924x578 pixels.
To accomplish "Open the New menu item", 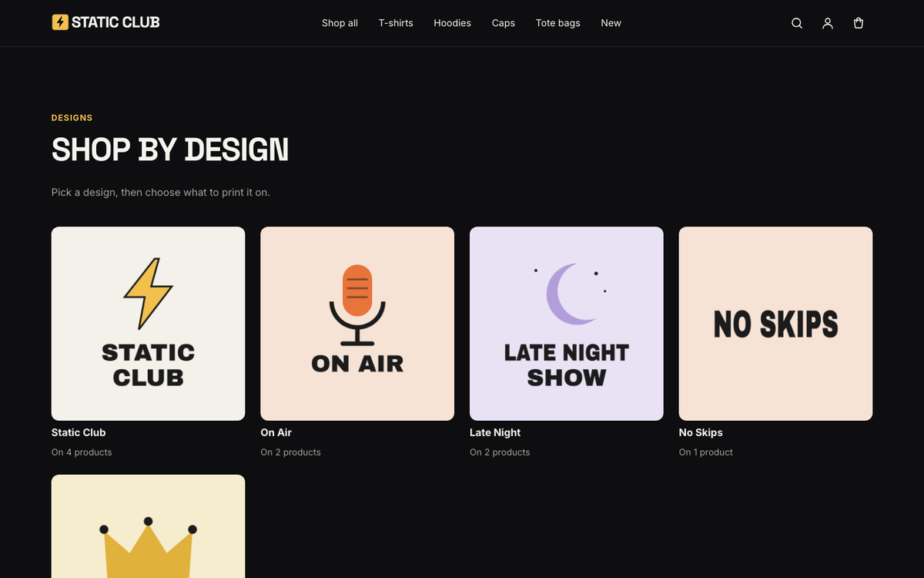I will coord(611,23).
